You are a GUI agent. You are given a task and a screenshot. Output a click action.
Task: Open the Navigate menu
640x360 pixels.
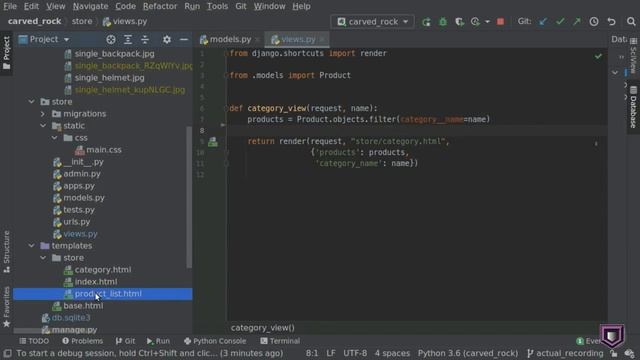(90, 7)
